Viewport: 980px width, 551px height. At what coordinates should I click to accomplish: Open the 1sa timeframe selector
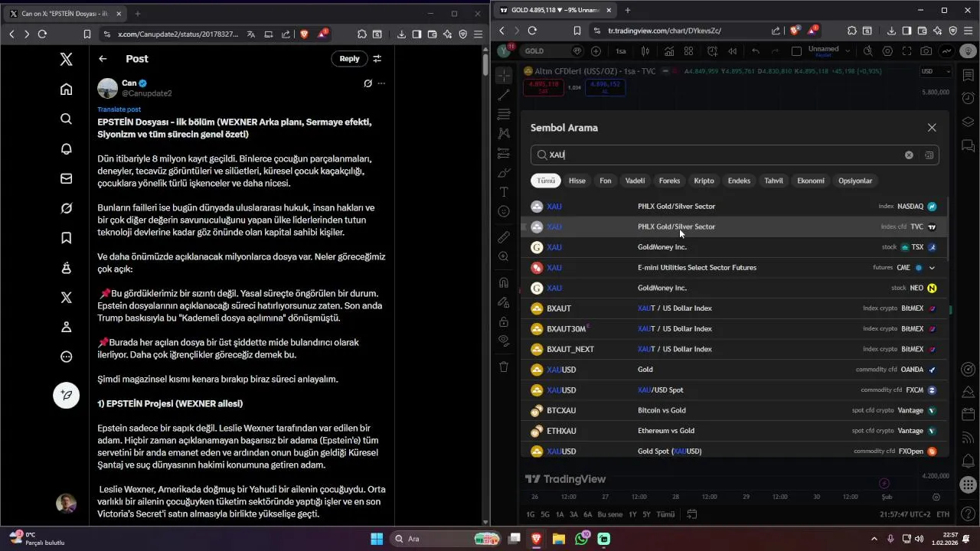621,51
